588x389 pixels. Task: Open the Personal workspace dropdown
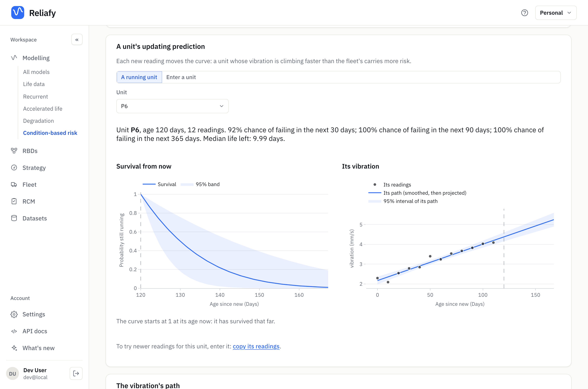click(x=556, y=13)
